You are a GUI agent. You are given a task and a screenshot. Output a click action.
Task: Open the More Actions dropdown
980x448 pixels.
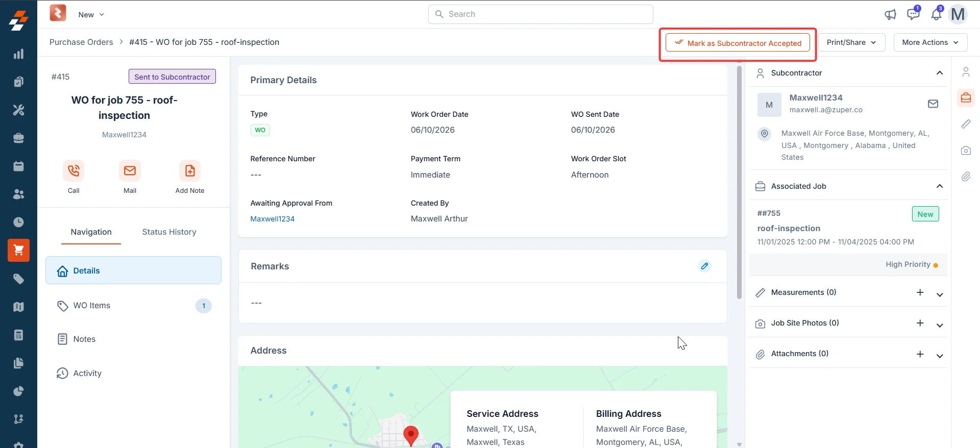pyautogui.click(x=930, y=42)
